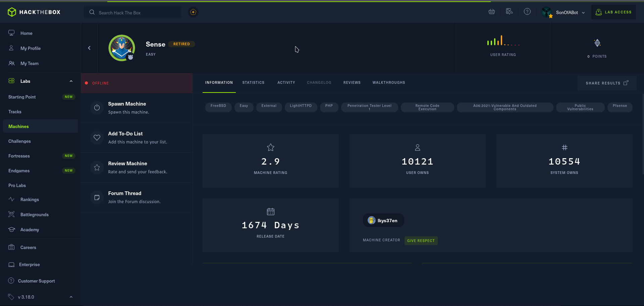Click the Share Results button
644x306 pixels.
pos(607,83)
